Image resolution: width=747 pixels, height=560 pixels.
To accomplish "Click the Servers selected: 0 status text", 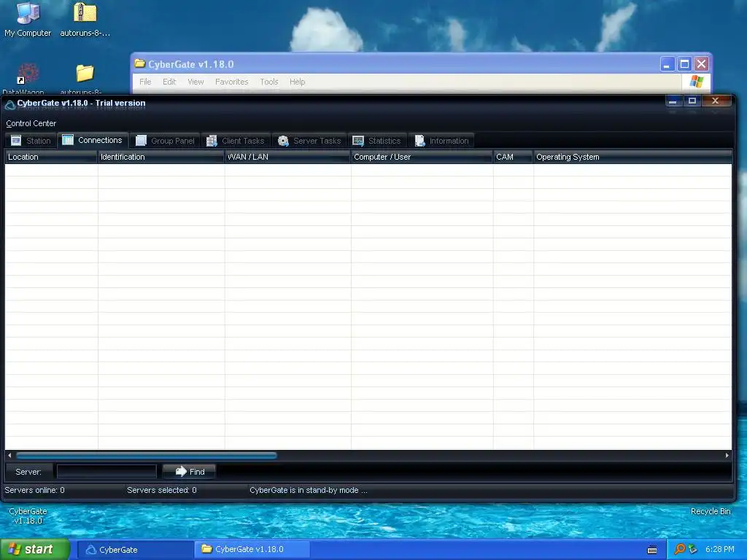I will (x=161, y=490).
